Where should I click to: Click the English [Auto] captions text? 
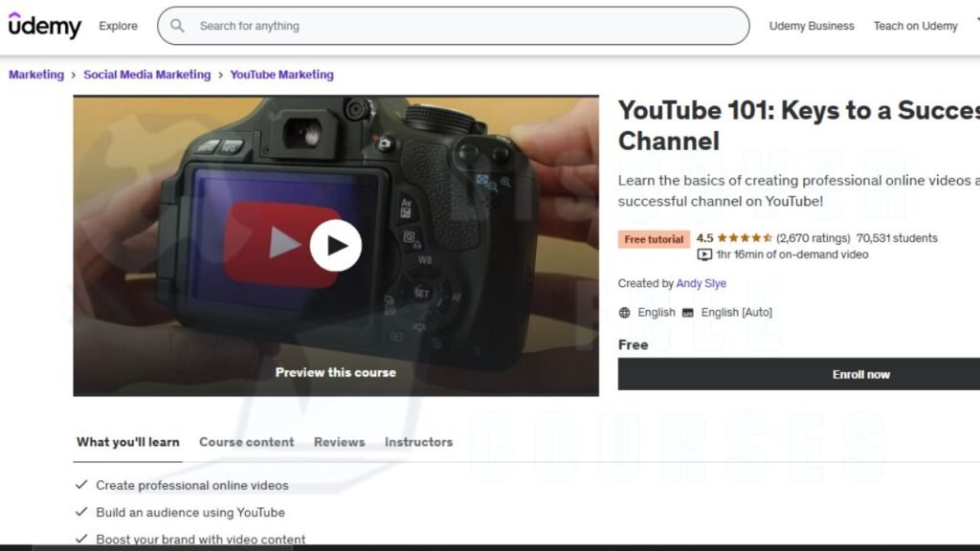[x=736, y=313]
